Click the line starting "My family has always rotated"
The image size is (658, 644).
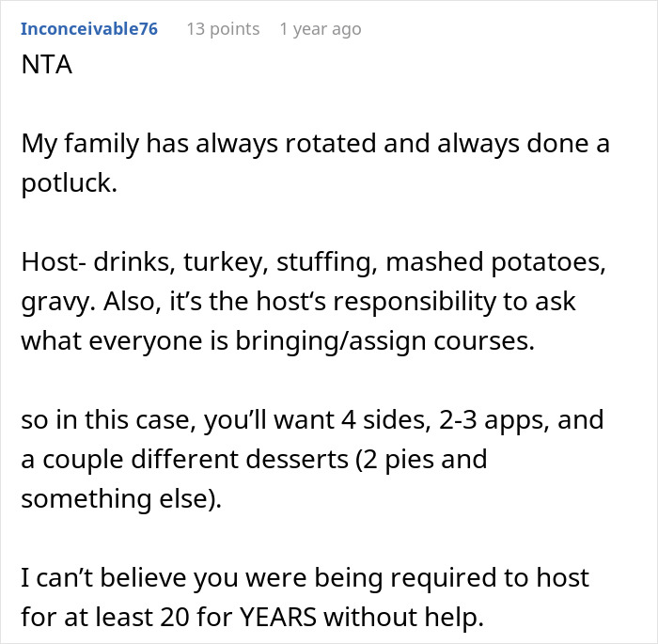(x=316, y=145)
